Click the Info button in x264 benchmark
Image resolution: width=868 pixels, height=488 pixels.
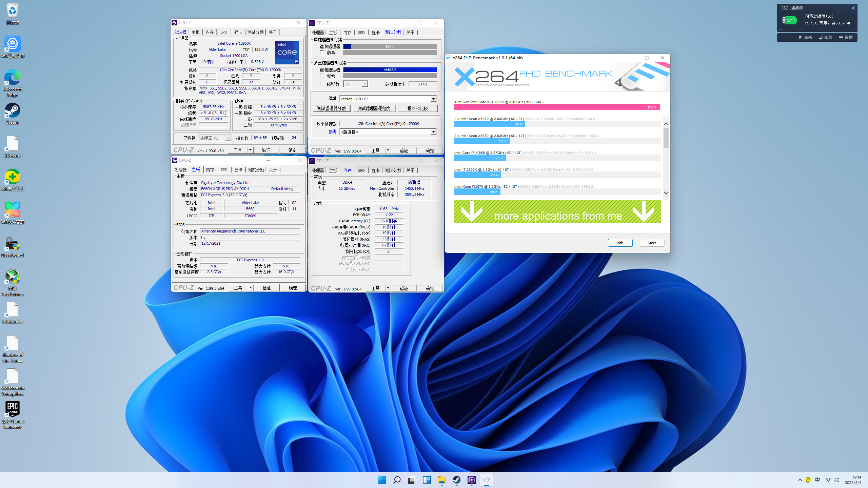point(619,243)
